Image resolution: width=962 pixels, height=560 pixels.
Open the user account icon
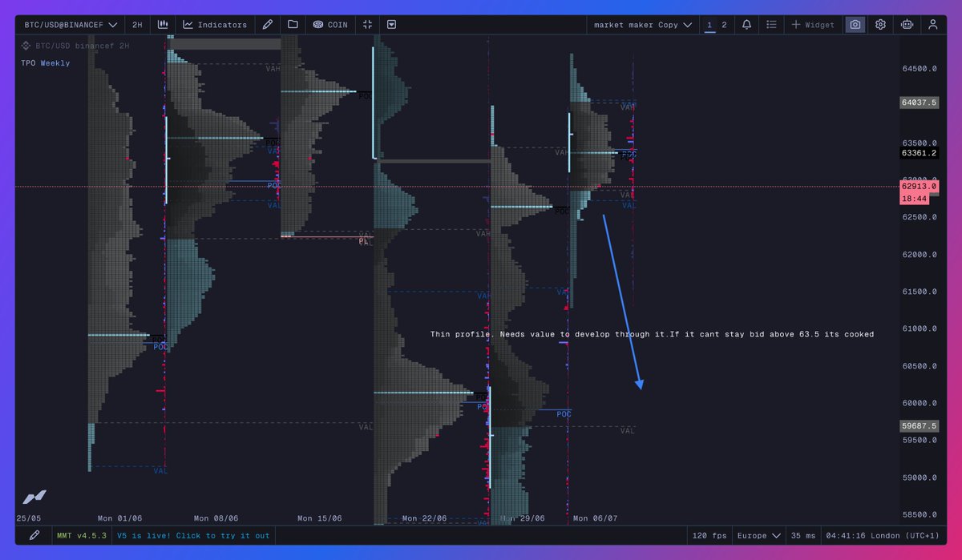click(932, 25)
